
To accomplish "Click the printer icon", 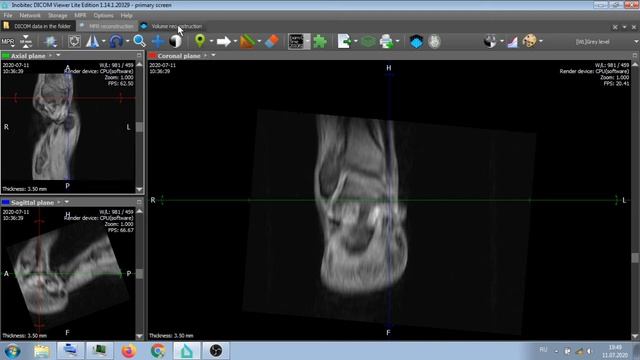I will click(x=387, y=41).
